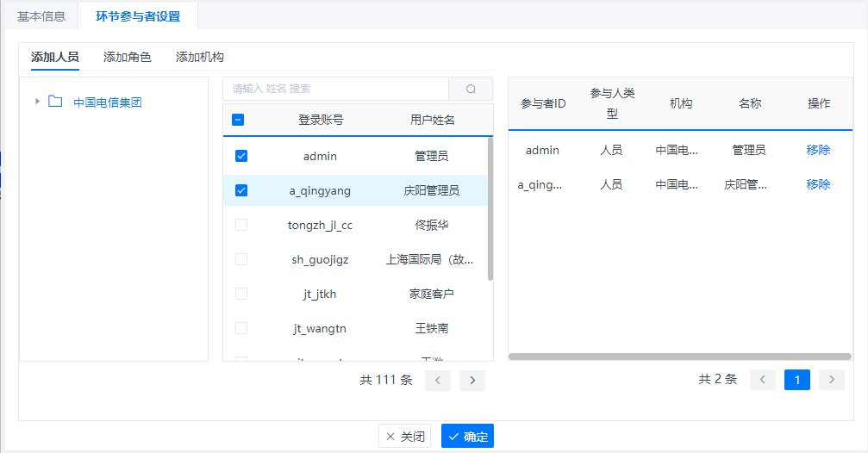Click admin login account in user list
The width and height of the screenshot is (868, 453).
tap(320, 156)
